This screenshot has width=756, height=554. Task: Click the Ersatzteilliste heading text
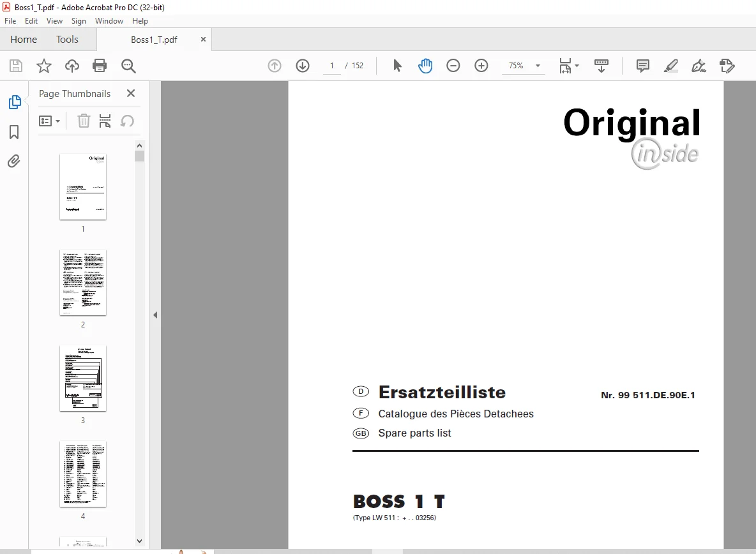coord(442,392)
